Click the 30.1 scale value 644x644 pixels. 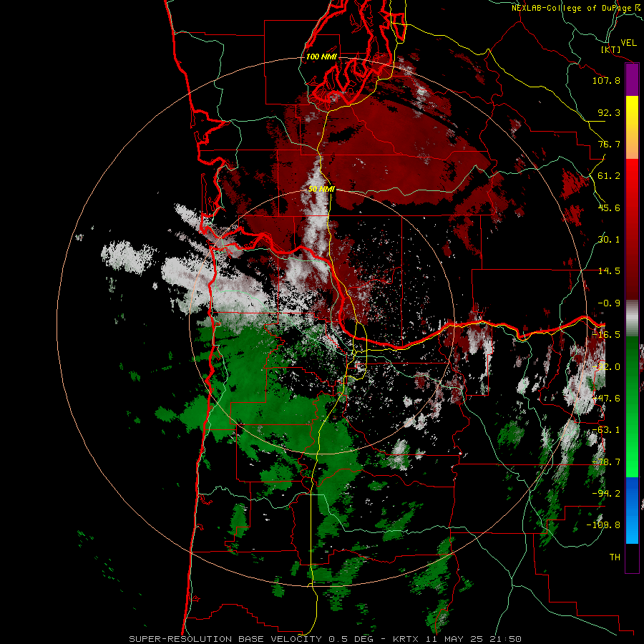pyautogui.click(x=609, y=240)
